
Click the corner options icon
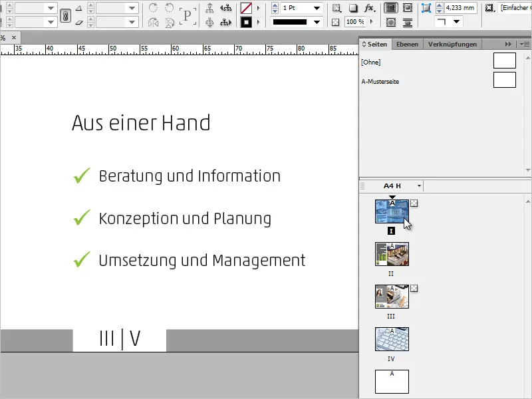[x=426, y=8]
